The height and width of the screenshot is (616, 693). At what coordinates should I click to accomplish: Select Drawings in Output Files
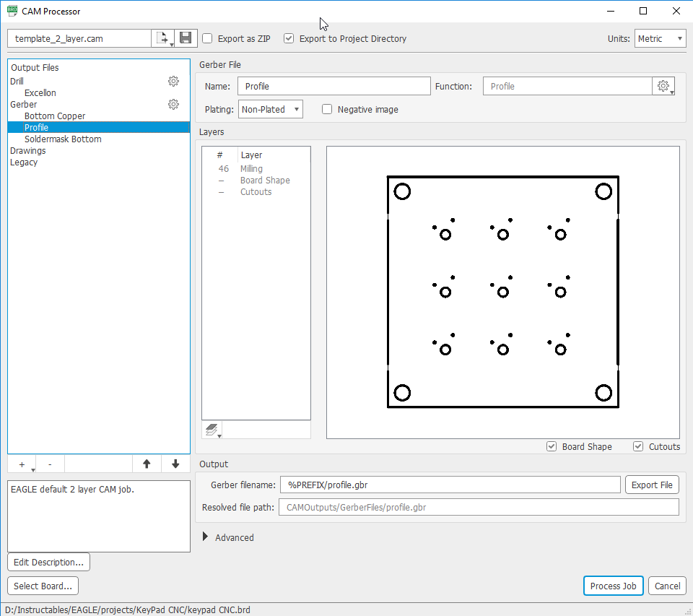click(28, 150)
